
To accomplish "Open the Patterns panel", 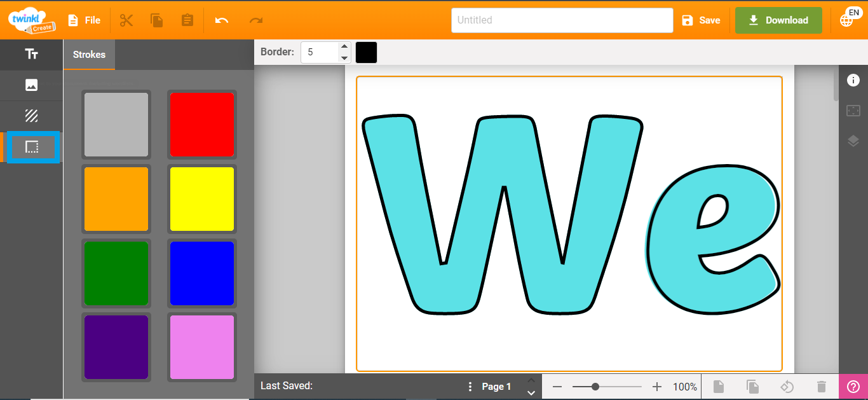I will tap(31, 115).
